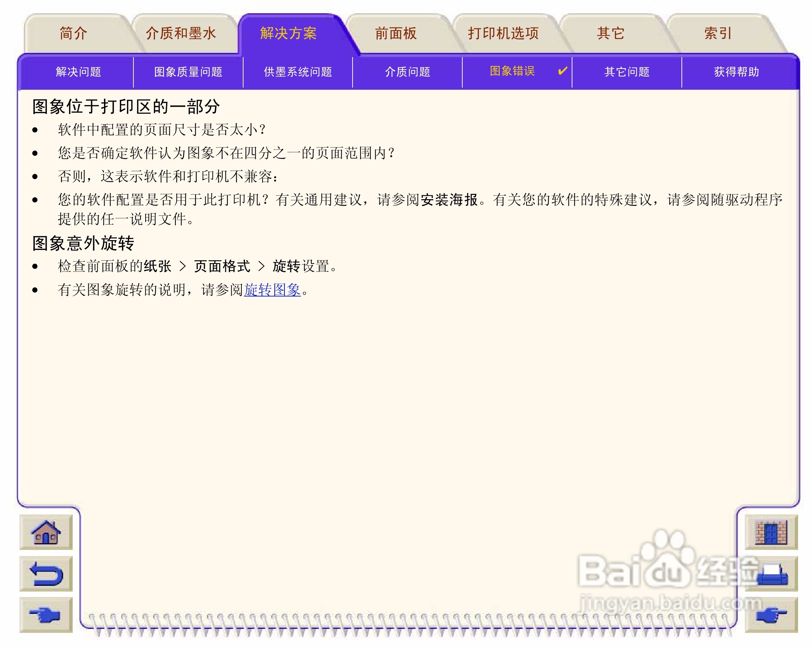Go to the 打印机选项 tab

tap(503, 33)
